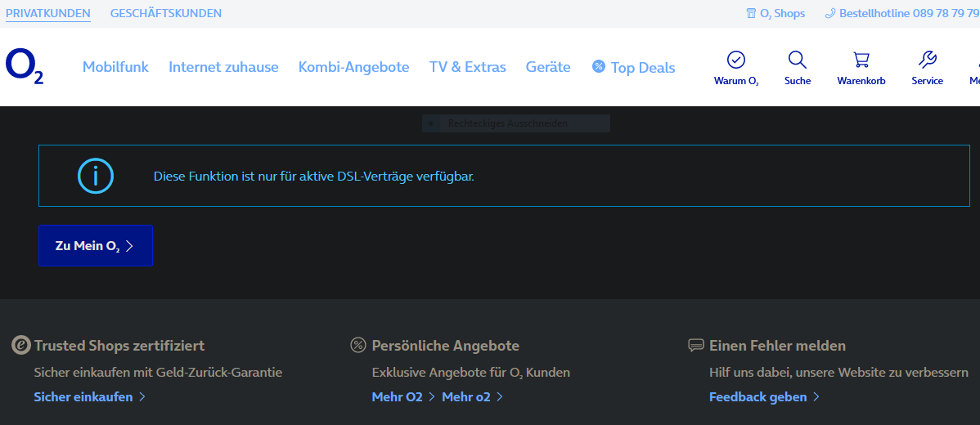Click the percent badge beside Top Deals
This screenshot has height=425, width=980.
599,66
